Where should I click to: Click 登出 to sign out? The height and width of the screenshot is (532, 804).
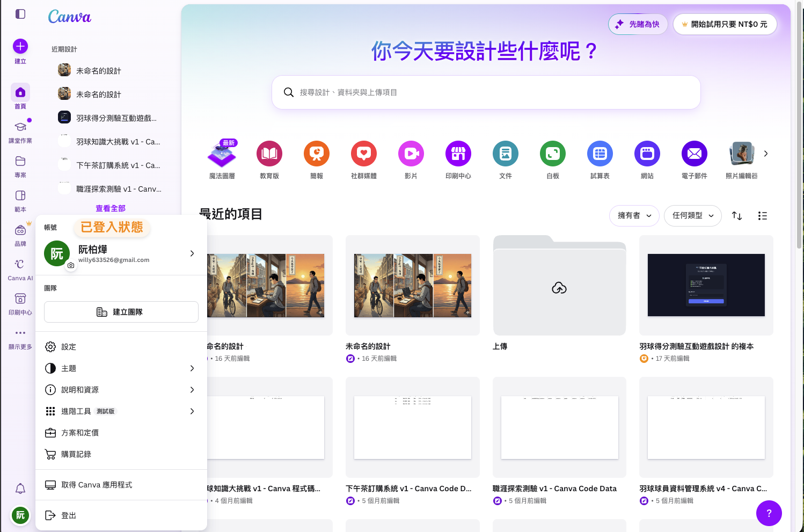pos(121,515)
